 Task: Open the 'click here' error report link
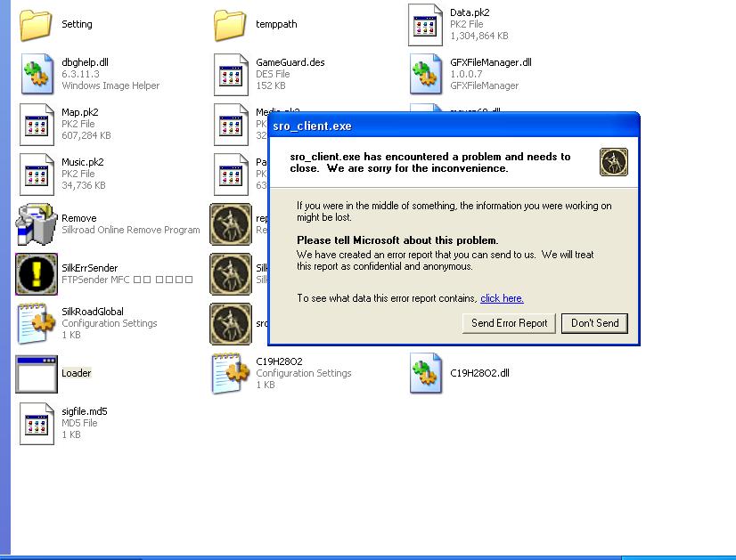[502, 298]
